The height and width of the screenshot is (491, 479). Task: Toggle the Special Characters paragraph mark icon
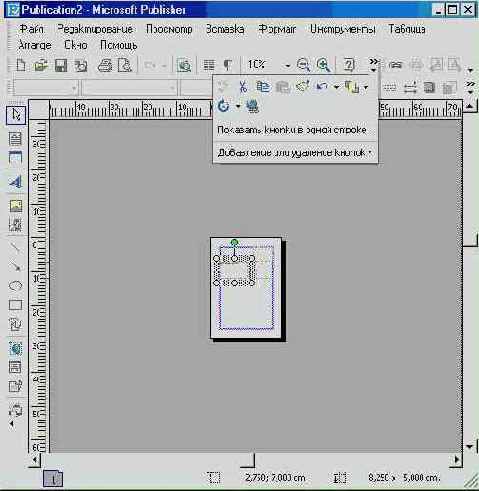227,65
